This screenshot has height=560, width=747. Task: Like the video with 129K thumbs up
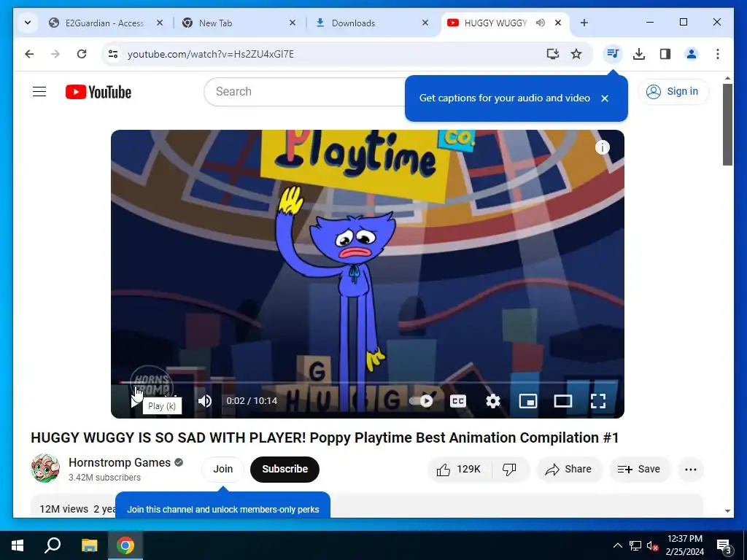pyautogui.click(x=459, y=469)
